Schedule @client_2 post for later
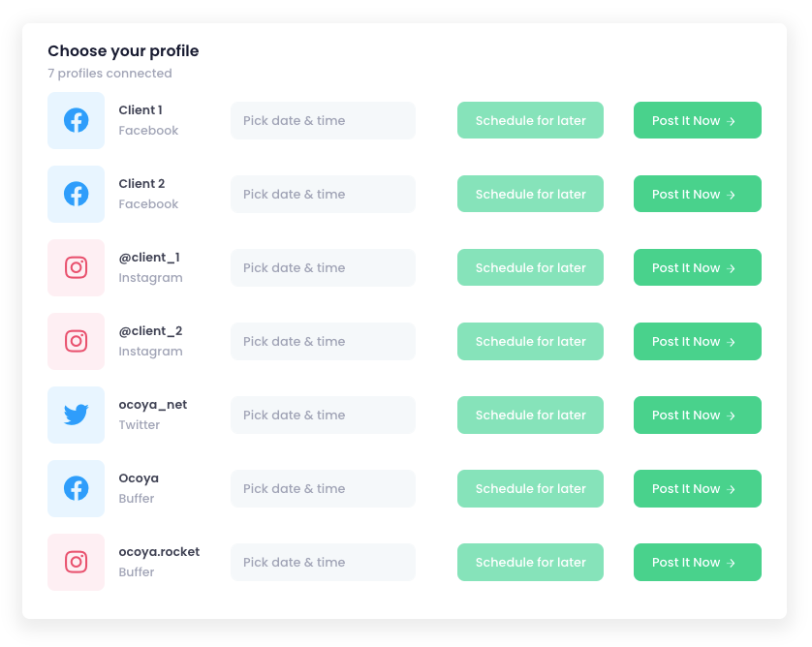The width and height of the screenshot is (812, 647). click(530, 341)
